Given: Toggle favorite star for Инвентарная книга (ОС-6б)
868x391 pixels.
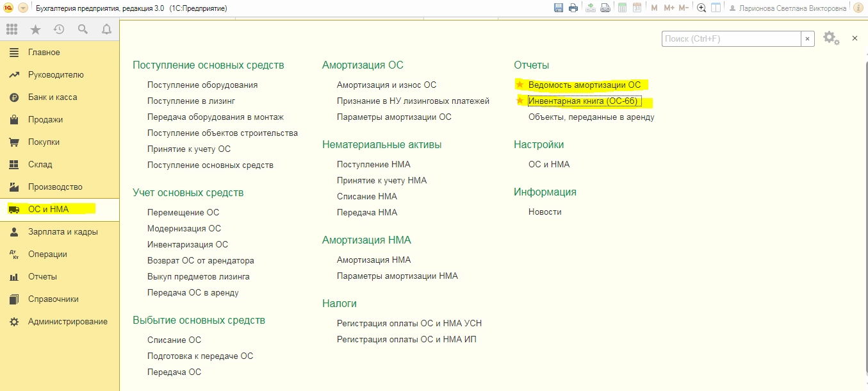Looking at the screenshot, I should tap(520, 101).
